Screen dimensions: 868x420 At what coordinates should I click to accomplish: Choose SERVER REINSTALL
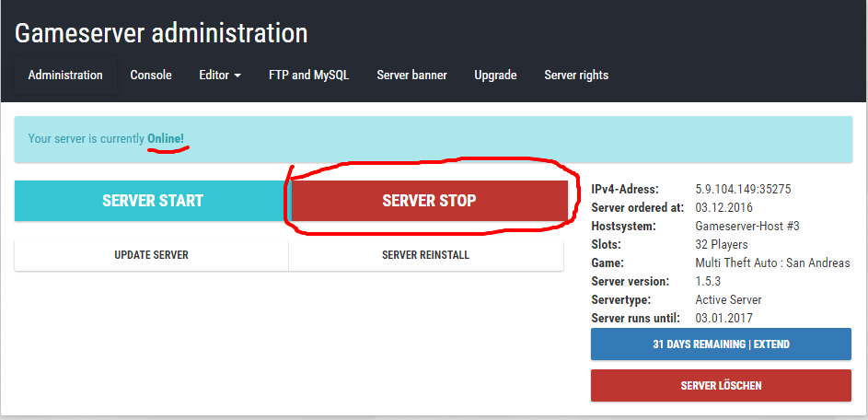click(x=425, y=255)
